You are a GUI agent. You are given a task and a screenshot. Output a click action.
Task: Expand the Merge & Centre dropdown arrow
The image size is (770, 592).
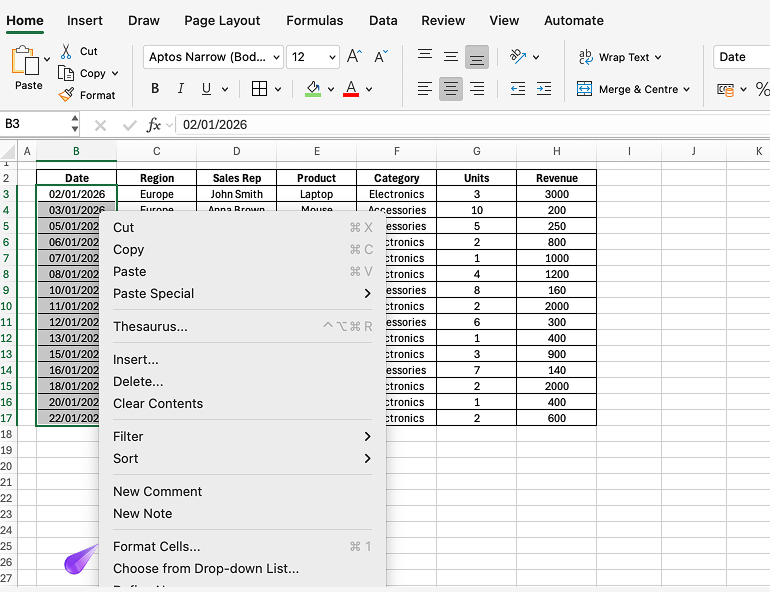pyautogui.click(x=687, y=89)
